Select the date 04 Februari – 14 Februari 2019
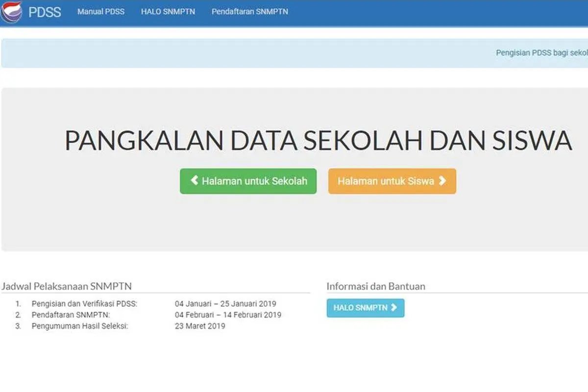Viewport: 588px width, 392px height. tap(228, 315)
